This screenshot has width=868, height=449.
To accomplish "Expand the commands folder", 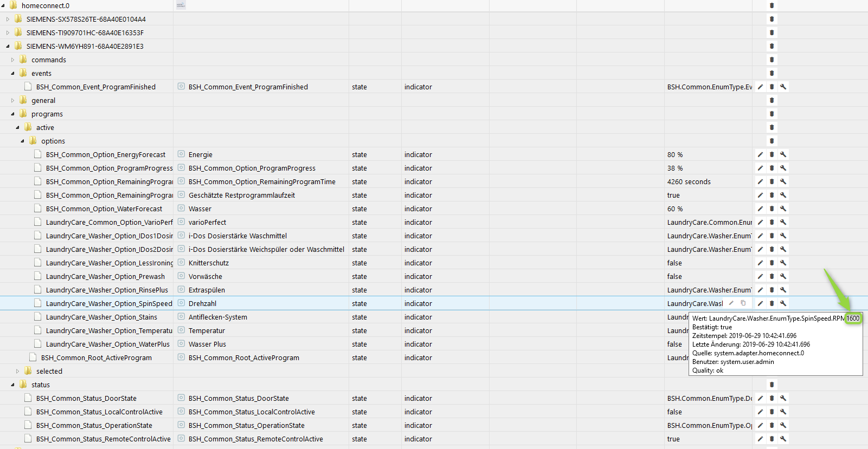I will coord(12,60).
